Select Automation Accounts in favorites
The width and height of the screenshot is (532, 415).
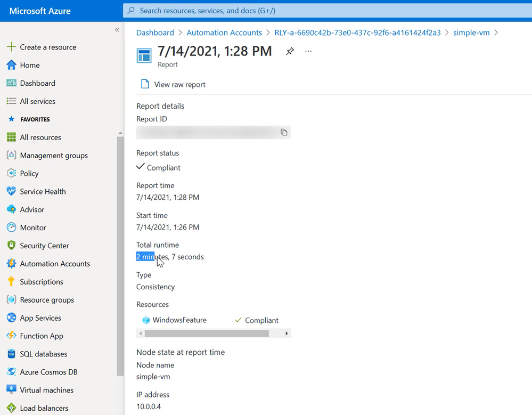[x=55, y=264]
